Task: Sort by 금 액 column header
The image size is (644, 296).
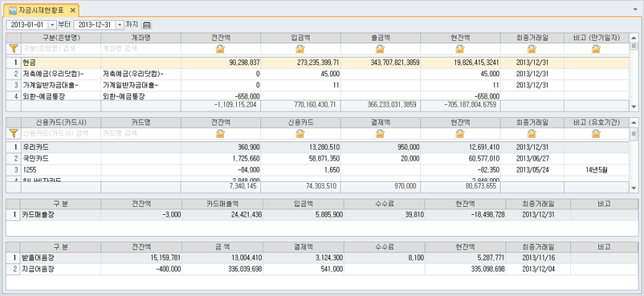Action: click(x=223, y=247)
